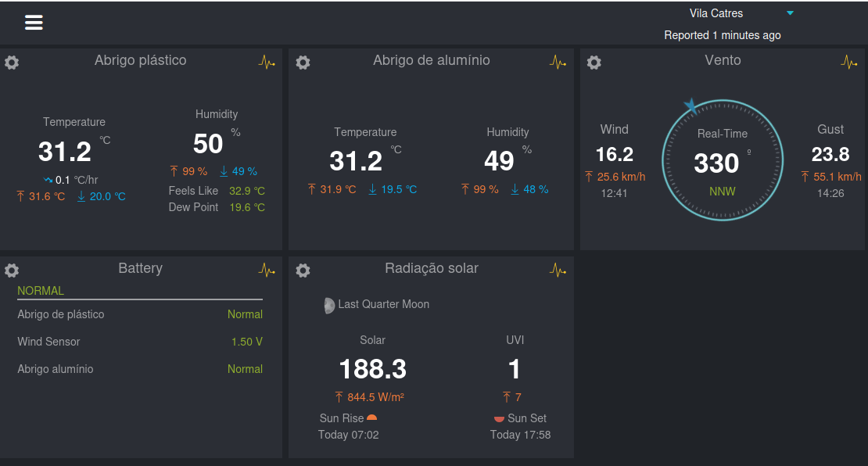Click the Feels Like 32.9 °C value
The height and width of the screenshot is (466, 868).
click(x=247, y=191)
